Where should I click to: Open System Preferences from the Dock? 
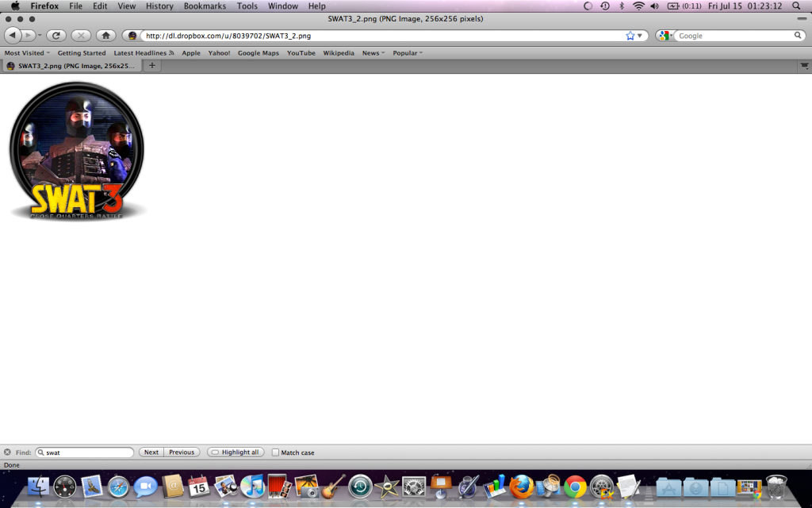[x=414, y=487]
